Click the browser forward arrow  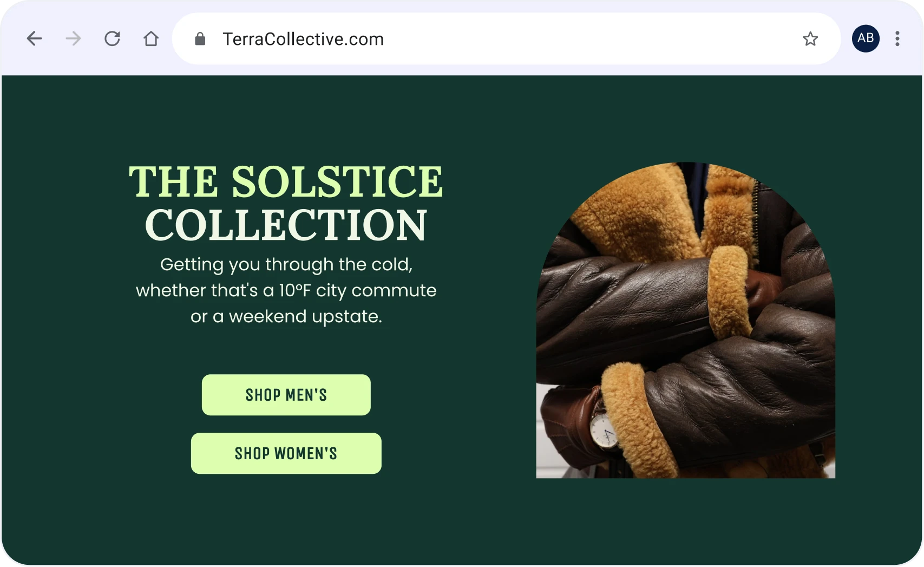73,38
